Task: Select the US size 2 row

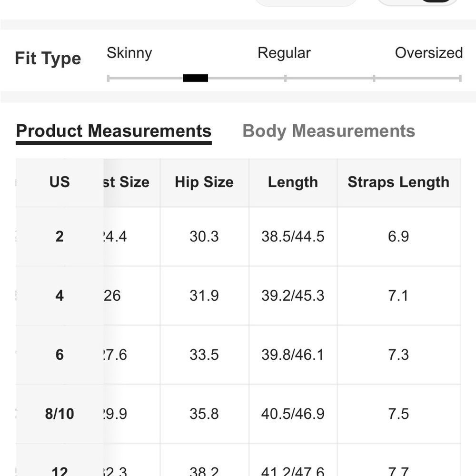Action: click(59, 237)
